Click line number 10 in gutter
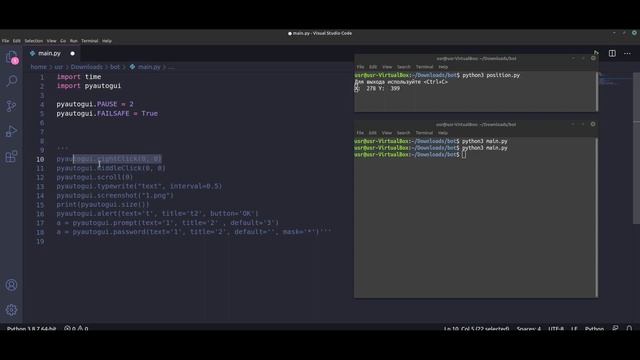This screenshot has width=640, height=360. [x=40, y=159]
